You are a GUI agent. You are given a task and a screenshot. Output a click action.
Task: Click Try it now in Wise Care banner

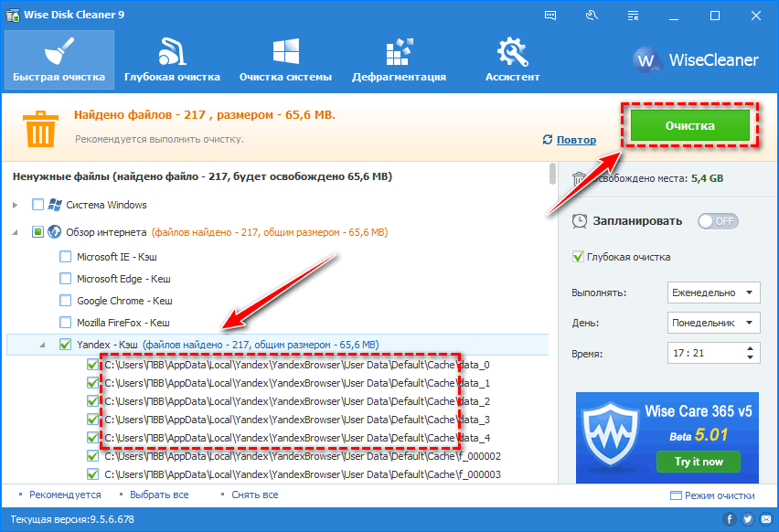(x=699, y=462)
